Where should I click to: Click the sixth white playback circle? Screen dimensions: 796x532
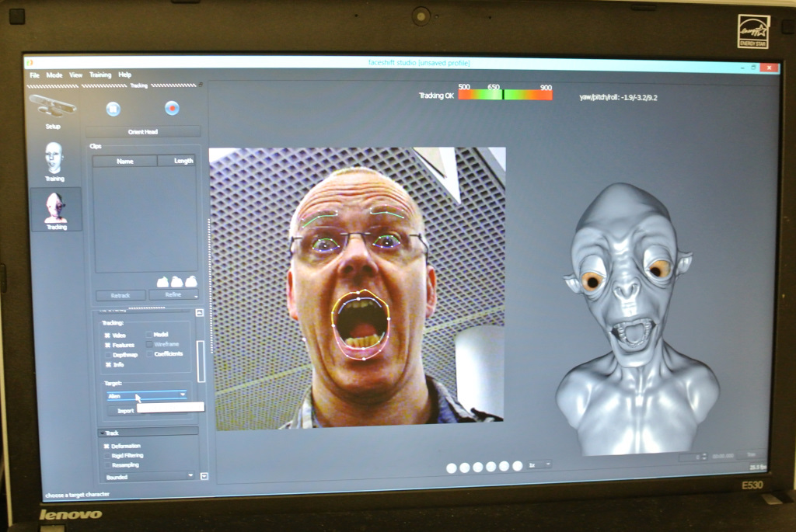click(517, 465)
